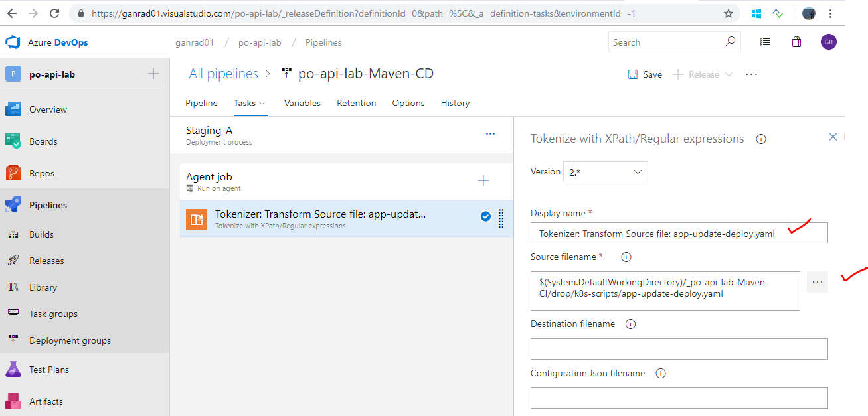Open ganrad01 organization breadcrumb
The width and height of the screenshot is (868, 416).
[x=195, y=42]
